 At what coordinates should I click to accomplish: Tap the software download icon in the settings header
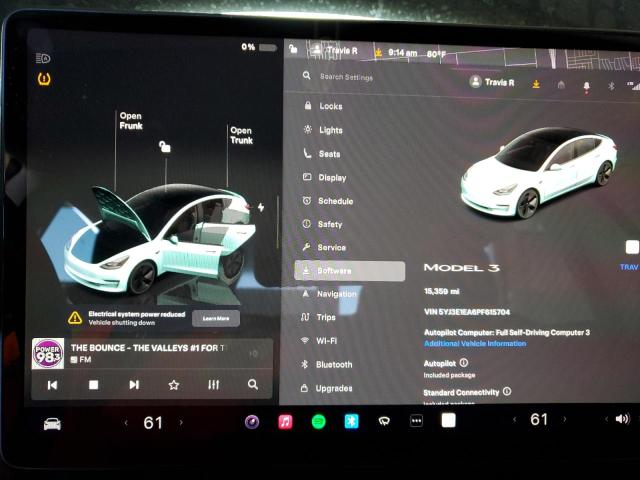(x=536, y=84)
